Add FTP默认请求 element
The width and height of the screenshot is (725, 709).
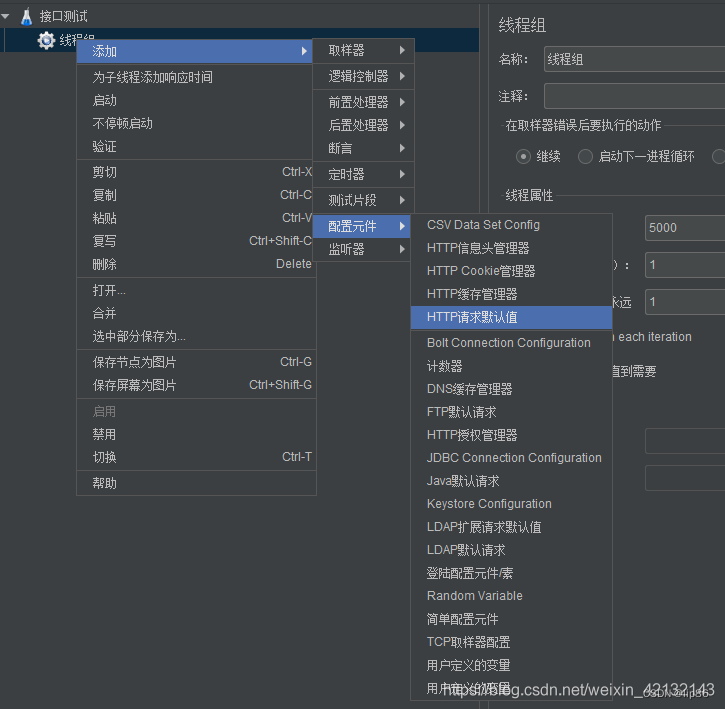(x=511, y=412)
